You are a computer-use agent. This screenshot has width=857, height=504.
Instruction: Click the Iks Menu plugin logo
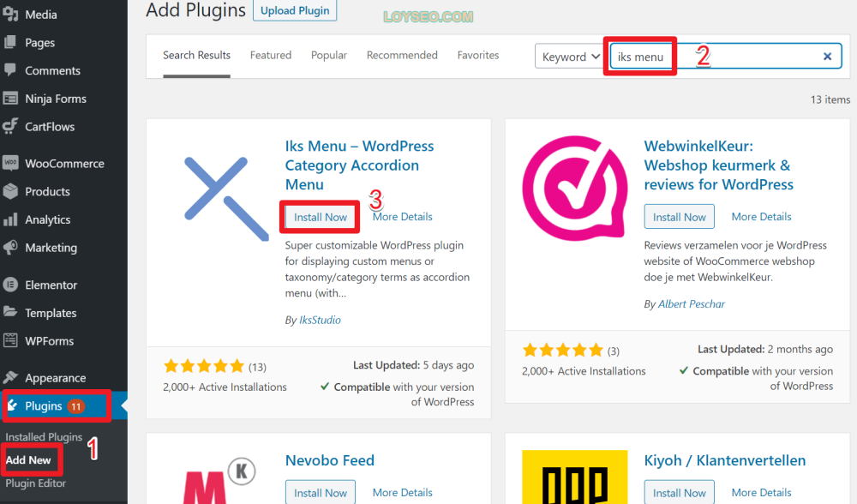pyautogui.click(x=226, y=198)
